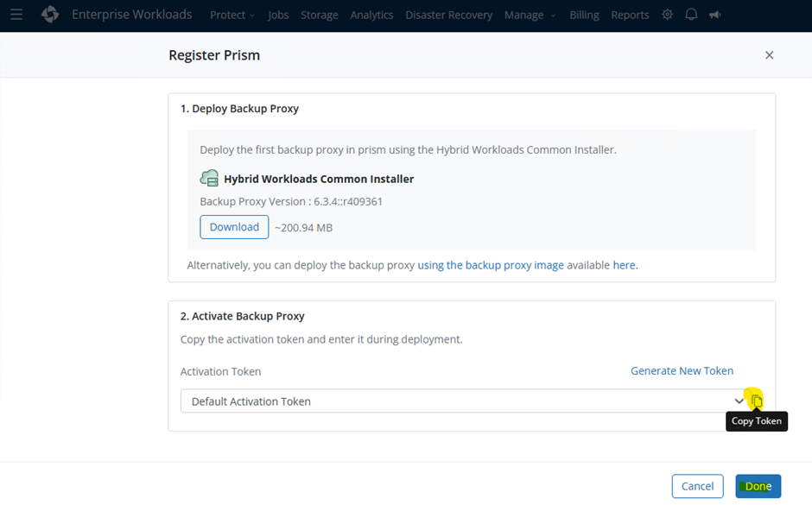Click the Hybrid Workloads Common Installer icon
The width and height of the screenshot is (812, 505).
pyautogui.click(x=209, y=179)
